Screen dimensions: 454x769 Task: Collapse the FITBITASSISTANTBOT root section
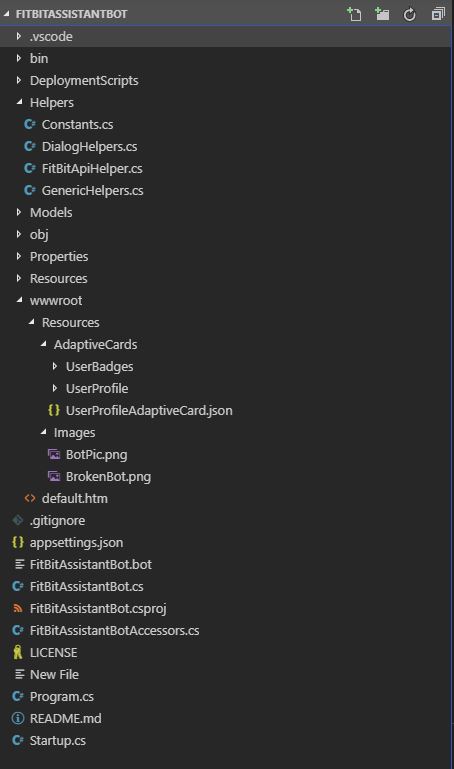pyautogui.click(x=6, y=14)
